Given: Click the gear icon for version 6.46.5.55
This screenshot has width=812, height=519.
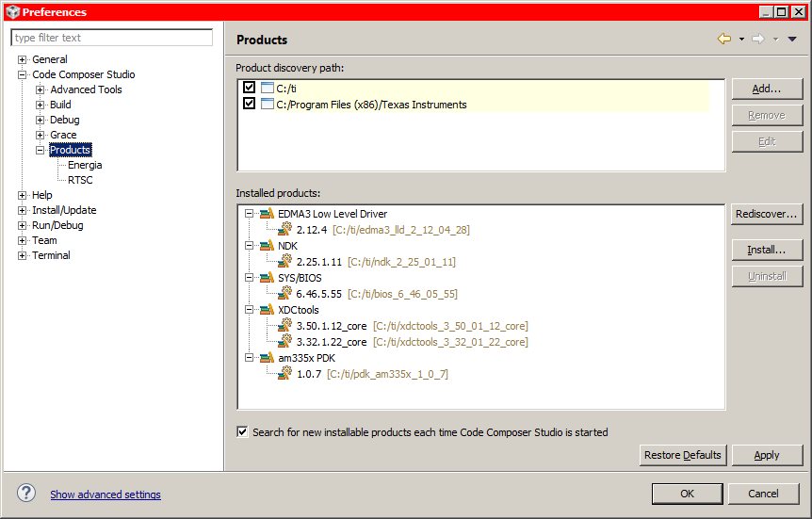Looking at the screenshot, I should tap(284, 293).
